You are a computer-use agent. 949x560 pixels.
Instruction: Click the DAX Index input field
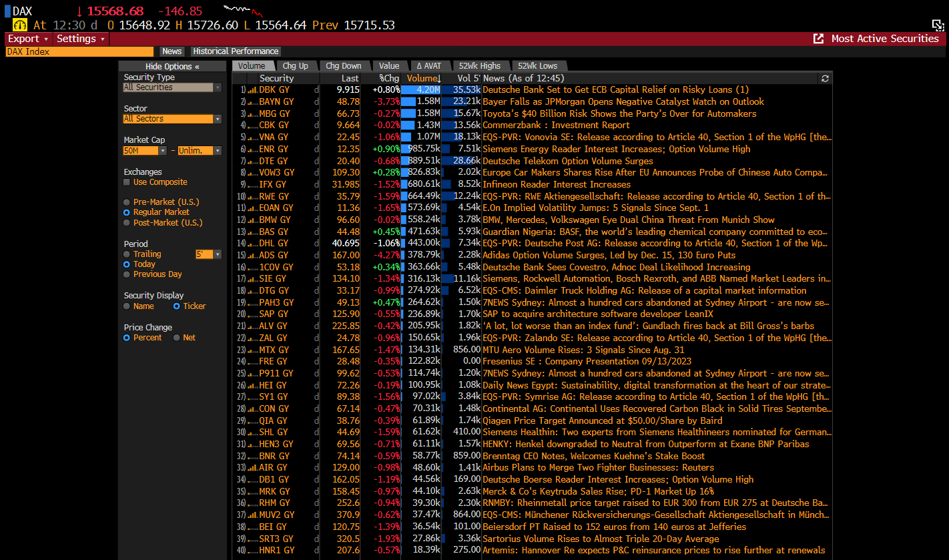coord(79,51)
